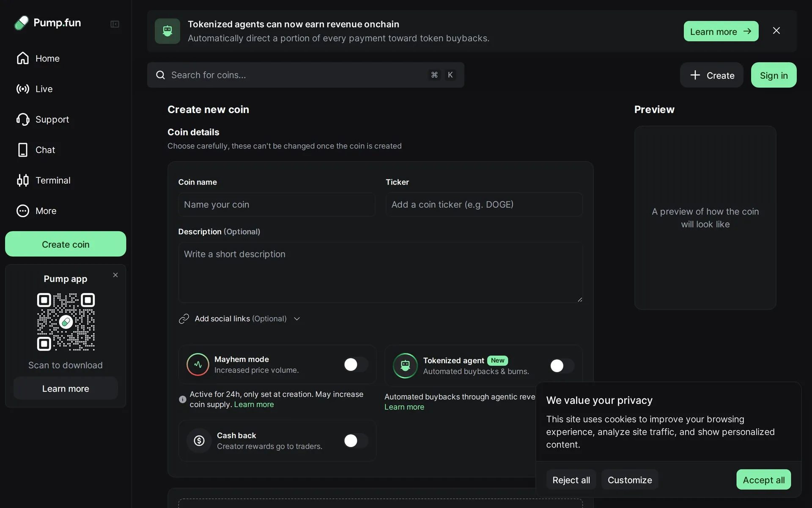Click the coin preview card
Screen dimensions: 812x508
point(705,218)
